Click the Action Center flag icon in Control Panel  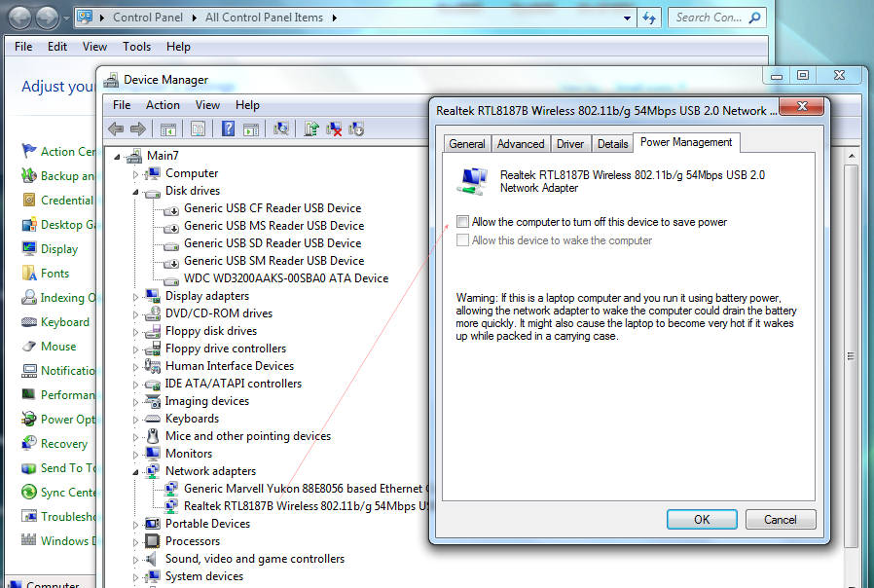click(x=29, y=151)
